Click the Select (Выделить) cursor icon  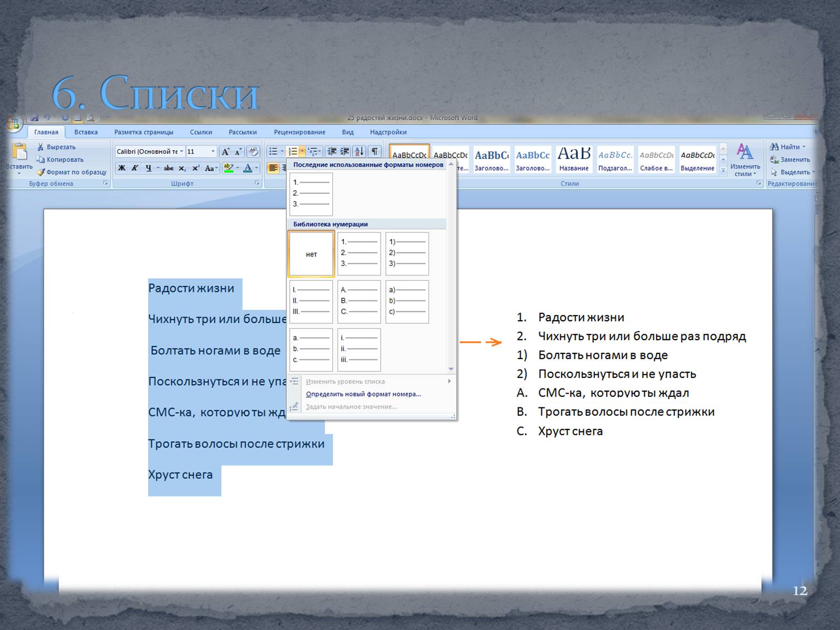(x=774, y=172)
